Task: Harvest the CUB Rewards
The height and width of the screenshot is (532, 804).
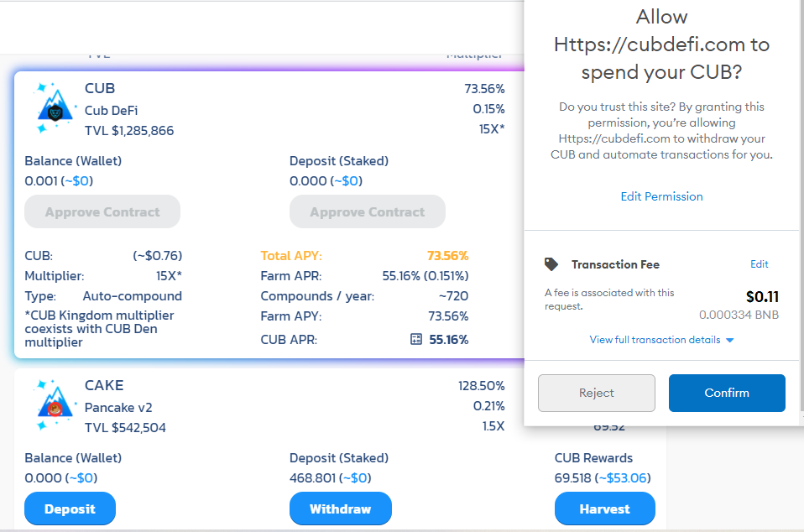Action: [604, 509]
